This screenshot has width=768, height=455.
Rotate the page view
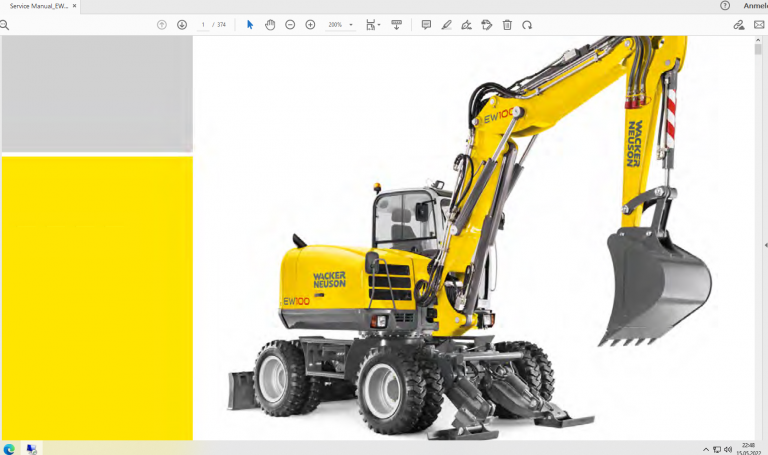tap(527, 24)
